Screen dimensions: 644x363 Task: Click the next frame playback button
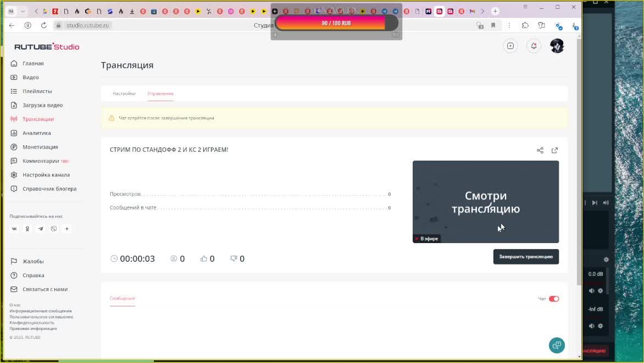[x=595, y=202]
